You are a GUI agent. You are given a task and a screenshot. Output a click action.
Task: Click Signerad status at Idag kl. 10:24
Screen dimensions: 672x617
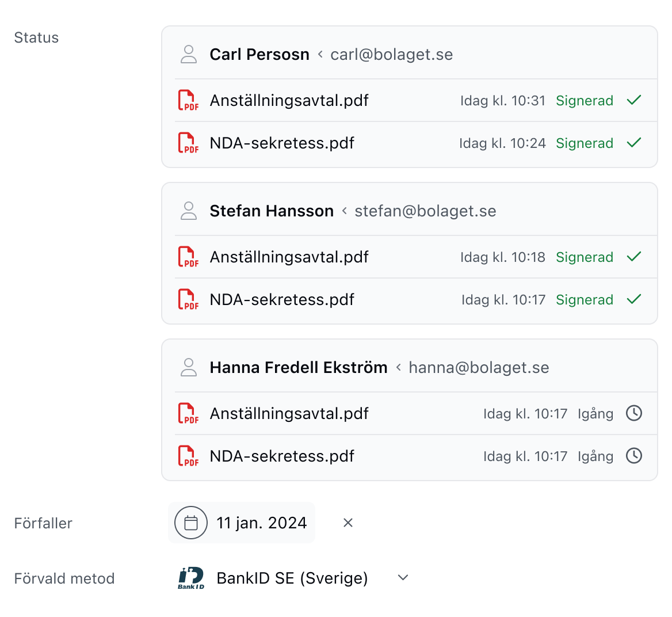(585, 143)
